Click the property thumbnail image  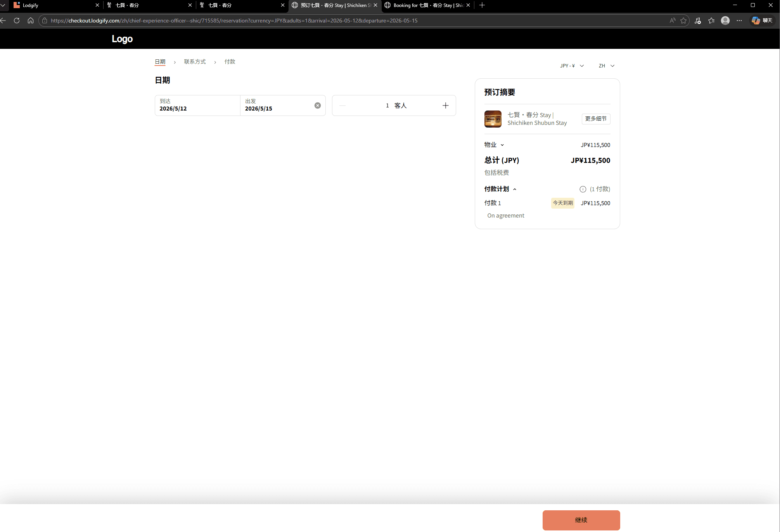[x=493, y=119]
